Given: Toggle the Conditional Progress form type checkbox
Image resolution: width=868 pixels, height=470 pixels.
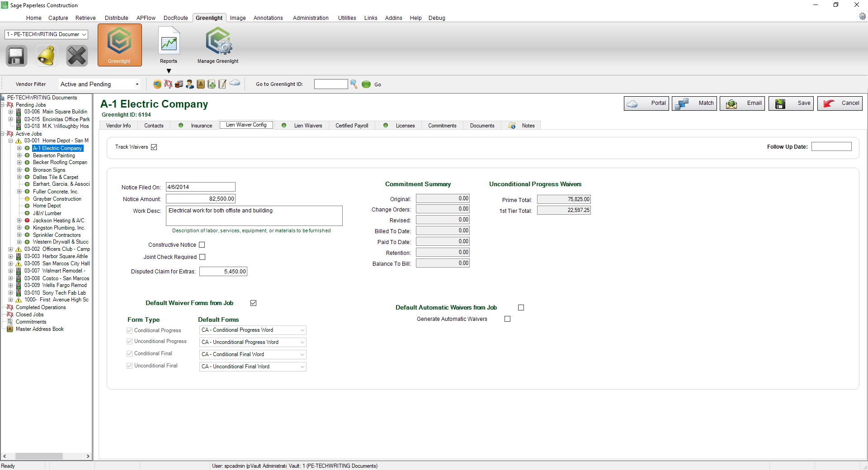Looking at the screenshot, I should click(x=130, y=331).
